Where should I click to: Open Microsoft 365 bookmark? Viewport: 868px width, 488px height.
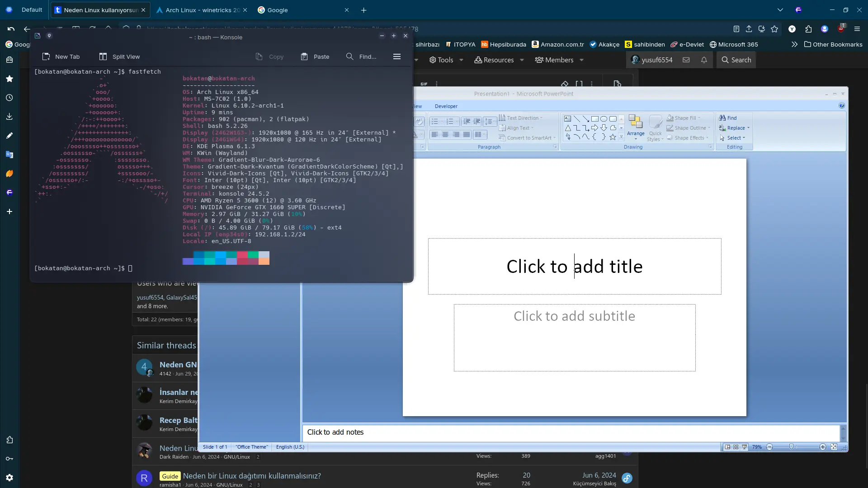click(x=734, y=44)
